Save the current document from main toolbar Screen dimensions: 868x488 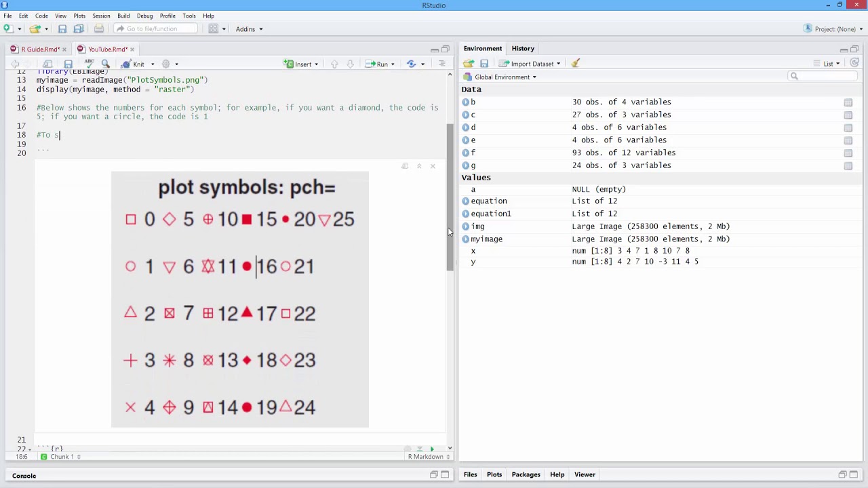click(x=62, y=28)
